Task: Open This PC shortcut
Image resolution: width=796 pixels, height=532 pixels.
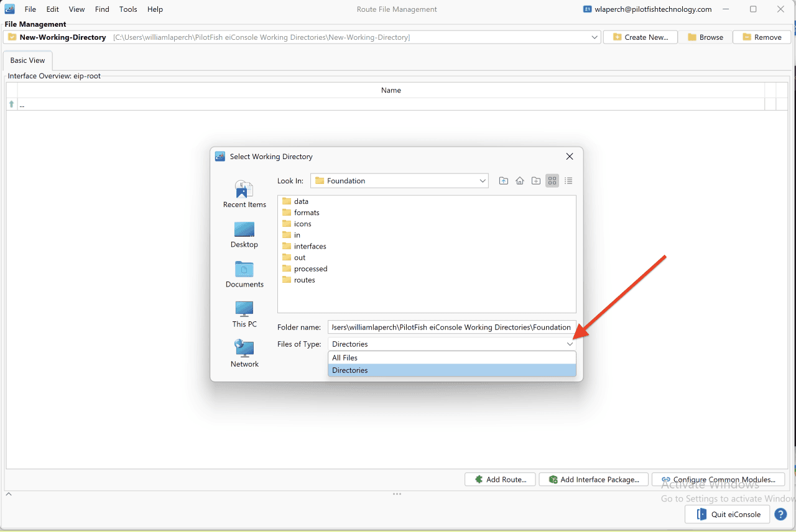Action: click(x=244, y=314)
